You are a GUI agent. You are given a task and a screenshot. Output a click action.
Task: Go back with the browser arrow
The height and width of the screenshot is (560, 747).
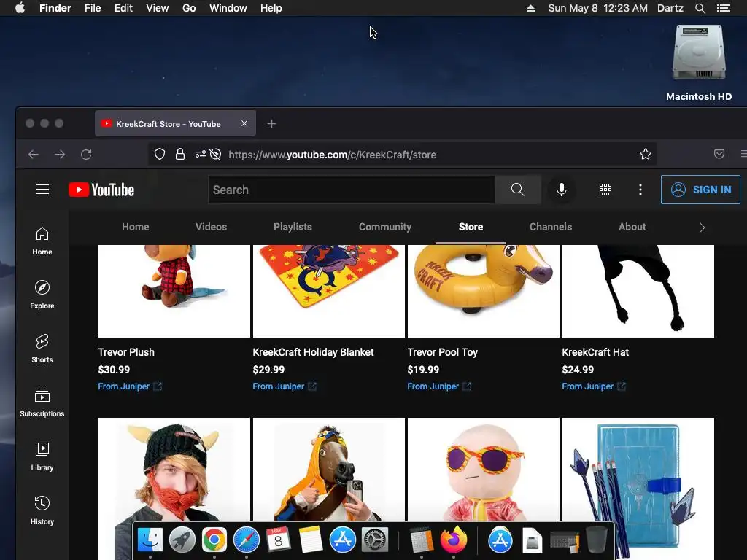click(x=34, y=155)
